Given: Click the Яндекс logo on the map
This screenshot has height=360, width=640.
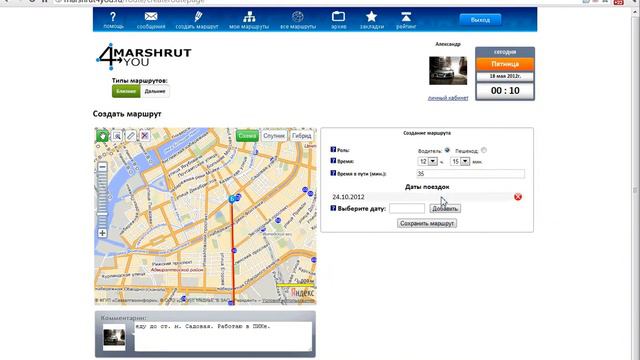Looking at the screenshot, I should coord(302,293).
